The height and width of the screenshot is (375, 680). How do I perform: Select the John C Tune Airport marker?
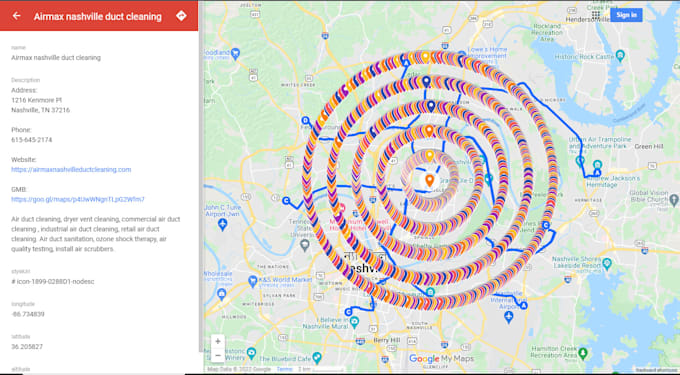coord(222,225)
